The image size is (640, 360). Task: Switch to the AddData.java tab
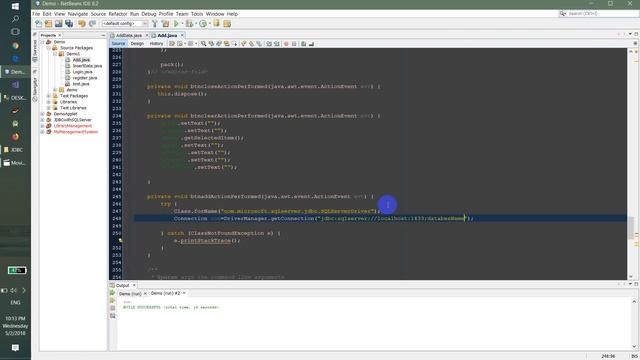(x=129, y=36)
